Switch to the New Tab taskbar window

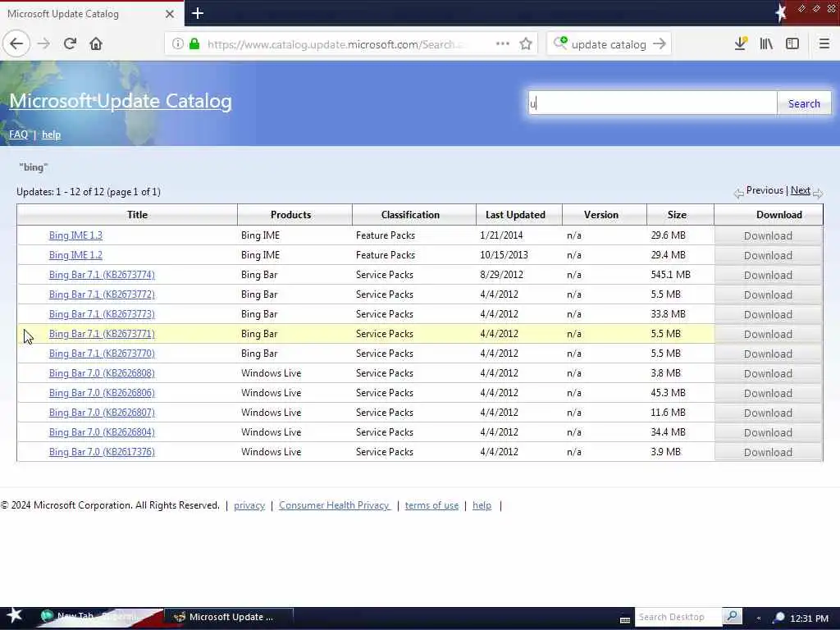[99, 617]
